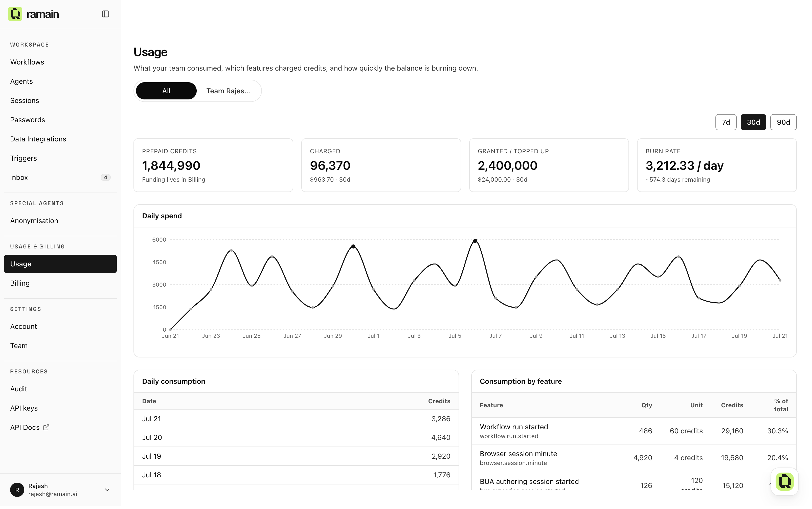Click the Funding lives in Billing note
812x509 pixels.
pos(174,180)
